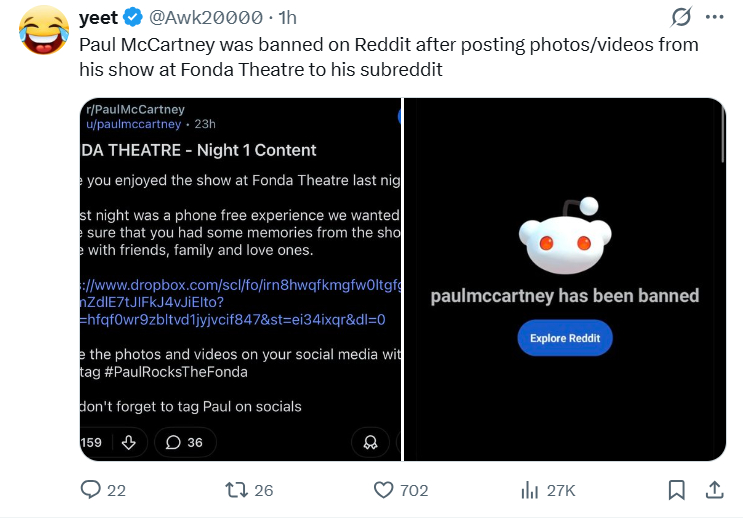743x519 pixels.
Task: Click the share upload icon
Action: tap(715, 490)
